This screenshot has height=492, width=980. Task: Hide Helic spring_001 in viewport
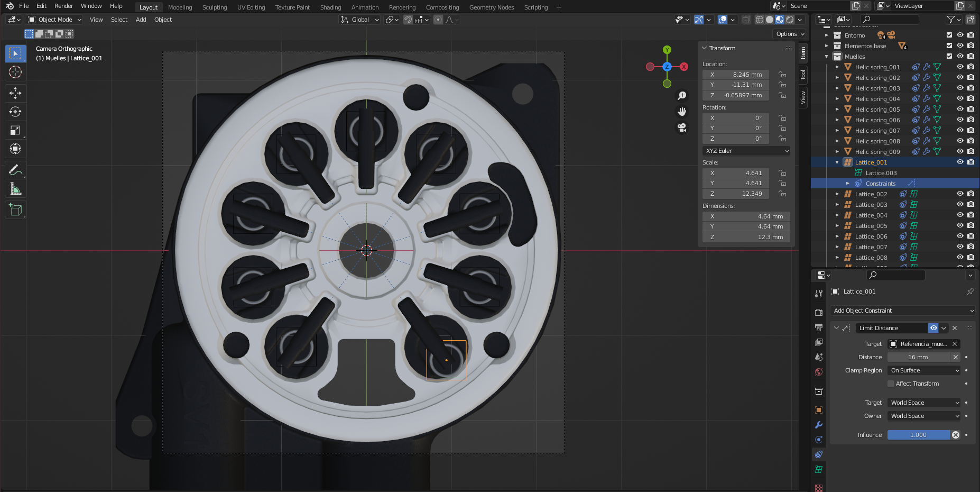point(960,67)
